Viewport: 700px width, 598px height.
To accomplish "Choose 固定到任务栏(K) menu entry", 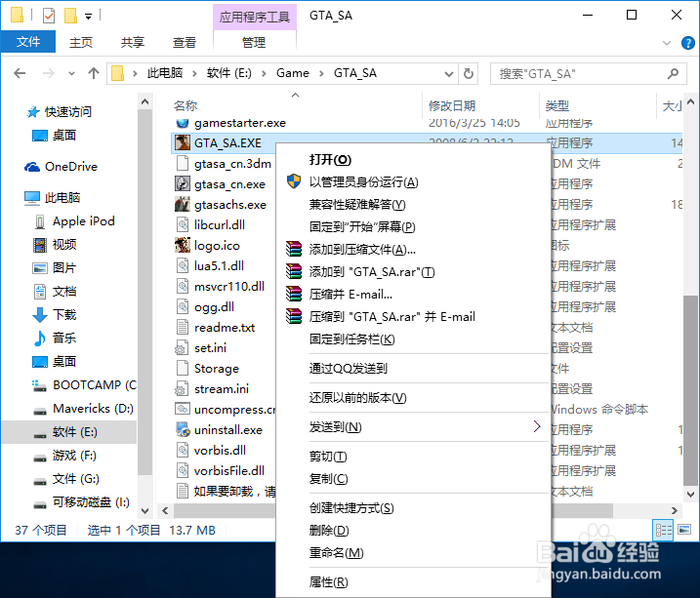I will pos(413,339).
